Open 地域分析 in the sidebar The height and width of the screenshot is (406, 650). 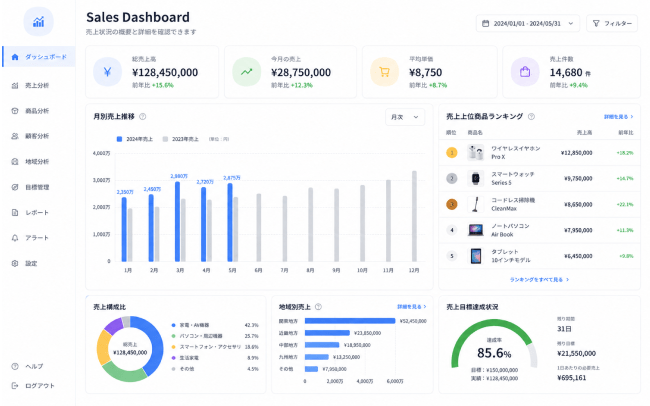tap(39, 162)
